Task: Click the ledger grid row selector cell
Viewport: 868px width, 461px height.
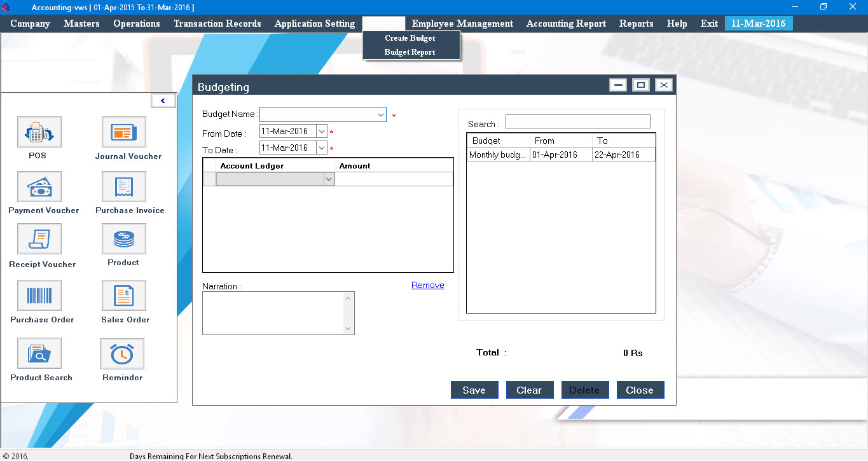Action: (209, 179)
